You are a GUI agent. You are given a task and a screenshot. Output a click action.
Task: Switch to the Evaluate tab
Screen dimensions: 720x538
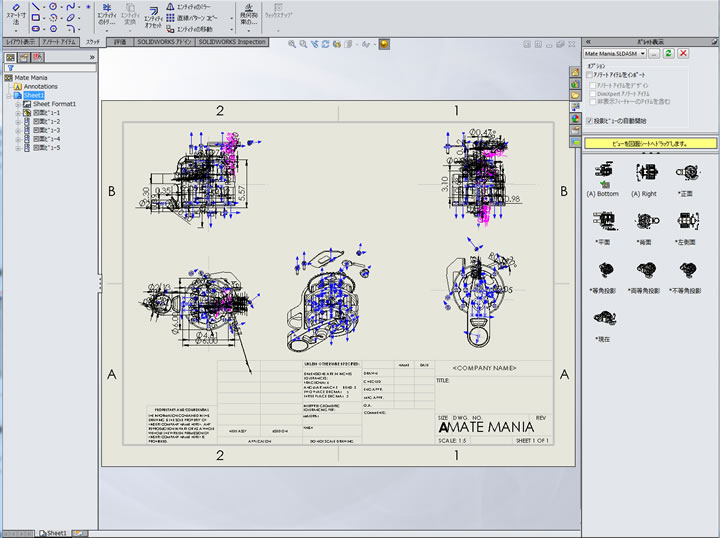(x=120, y=42)
